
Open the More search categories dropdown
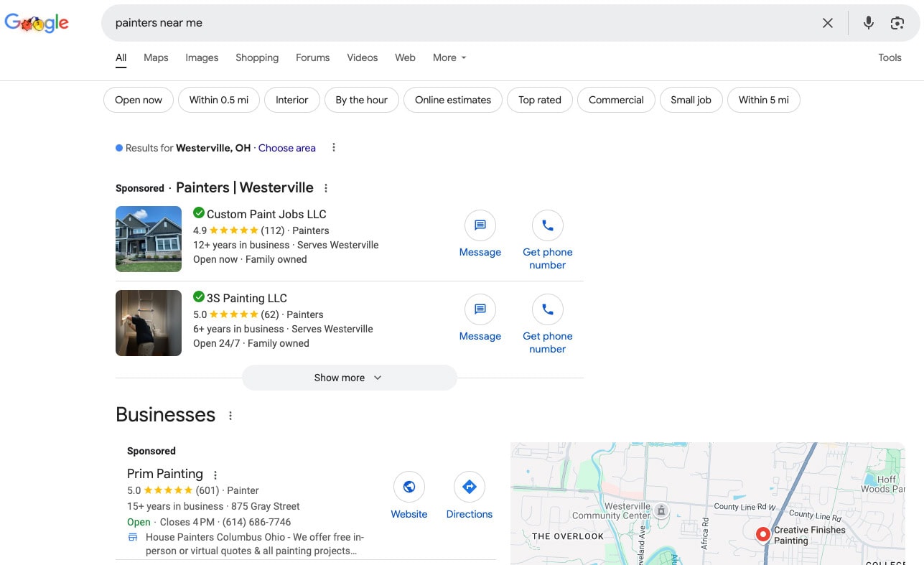tap(449, 57)
